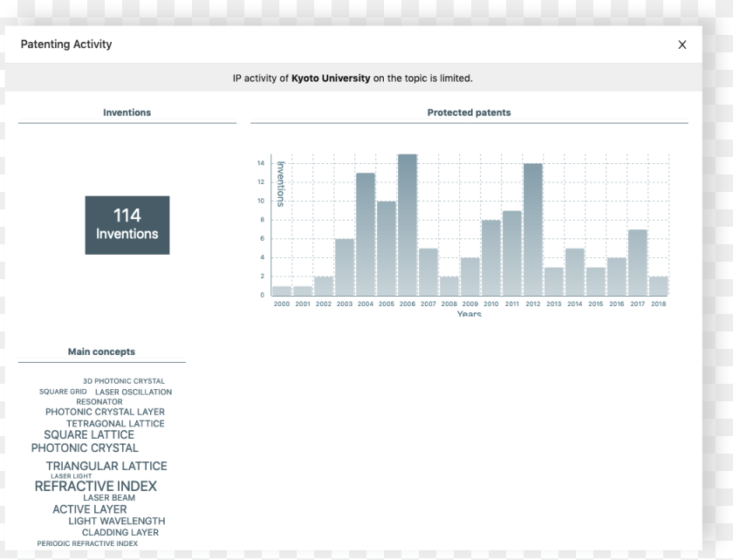Click the 2014 bar in the chart
Image resolution: width=733 pixels, height=560 pixels.
click(574, 271)
